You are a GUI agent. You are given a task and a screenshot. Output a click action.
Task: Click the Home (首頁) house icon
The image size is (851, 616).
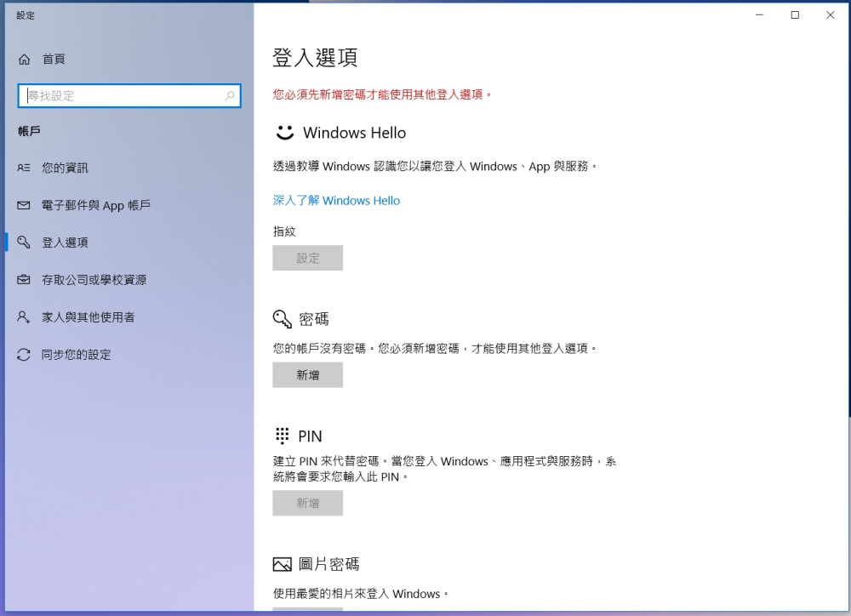click(x=24, y=60)
